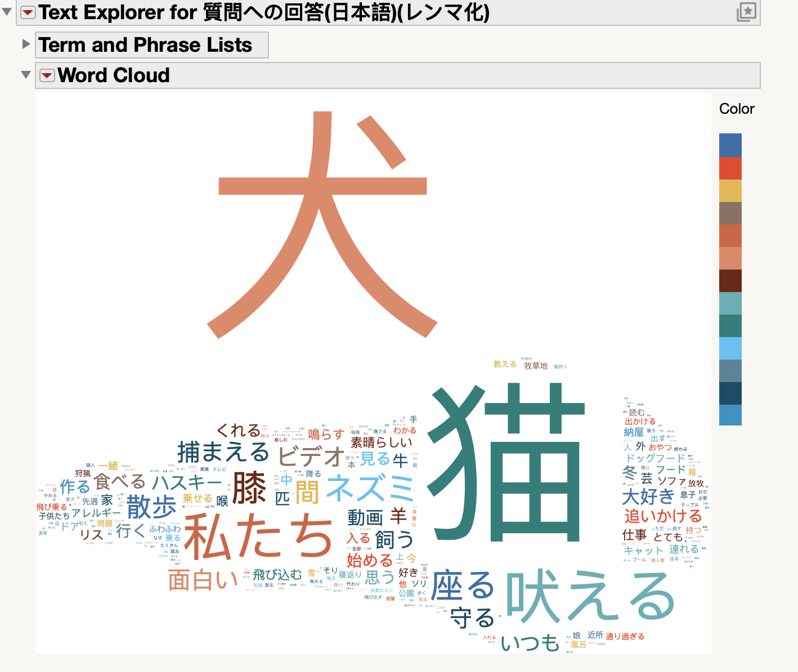This screenshot has width=798, height=672.
Task: Click the word ハスキー in the cloud
Action: click(187, 482)
